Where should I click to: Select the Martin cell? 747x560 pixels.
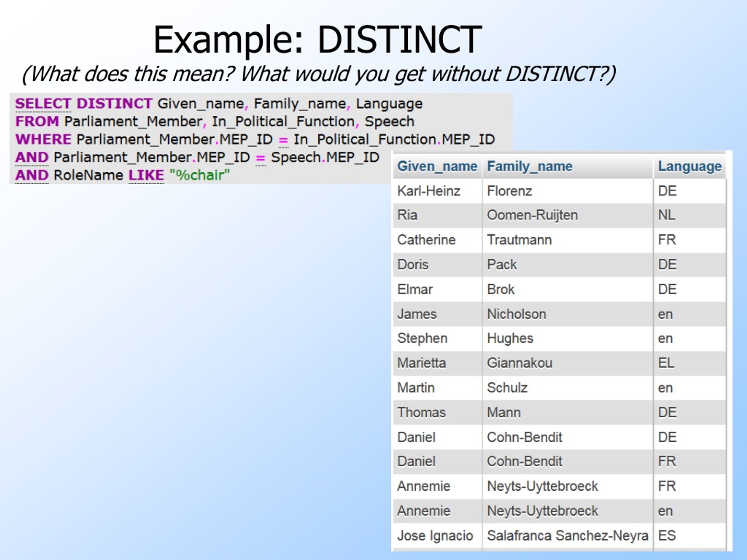coord(437,388)
